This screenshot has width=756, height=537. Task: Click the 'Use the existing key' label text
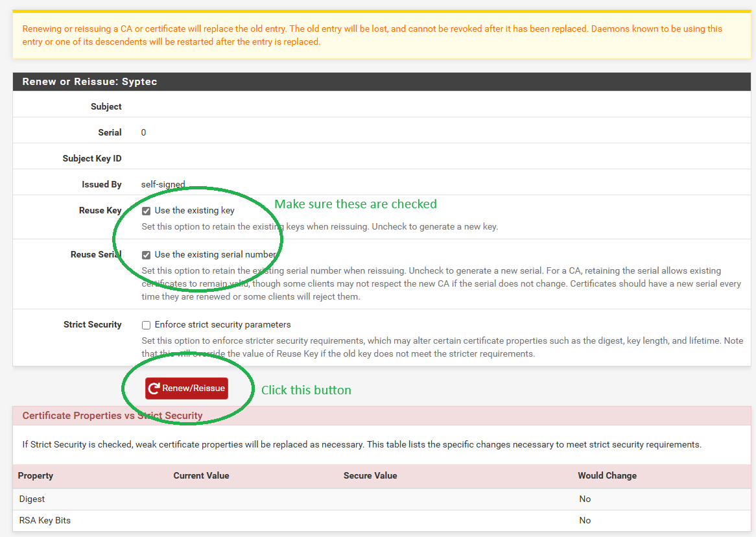[195, 210]
